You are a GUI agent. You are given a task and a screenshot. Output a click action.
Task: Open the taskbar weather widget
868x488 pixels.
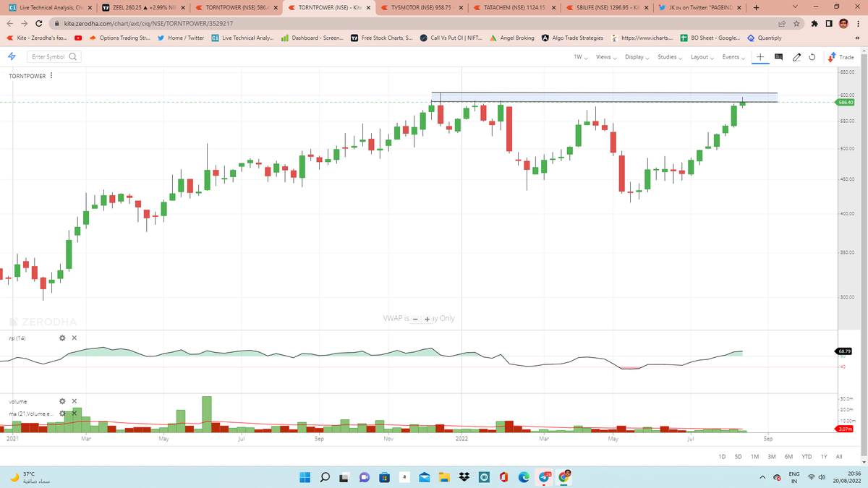(x=30, y=476)
